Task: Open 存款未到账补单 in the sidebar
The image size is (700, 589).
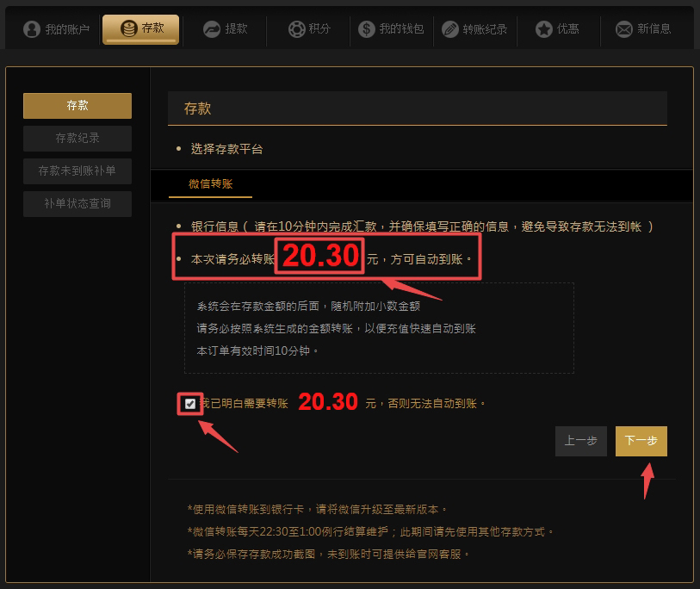Action: (77, 171)
